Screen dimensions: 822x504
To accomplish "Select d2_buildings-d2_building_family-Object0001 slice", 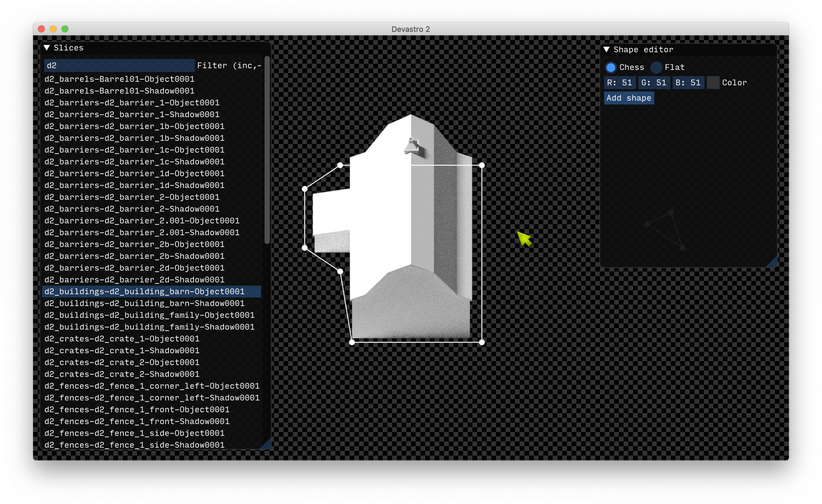I will 152,315.
